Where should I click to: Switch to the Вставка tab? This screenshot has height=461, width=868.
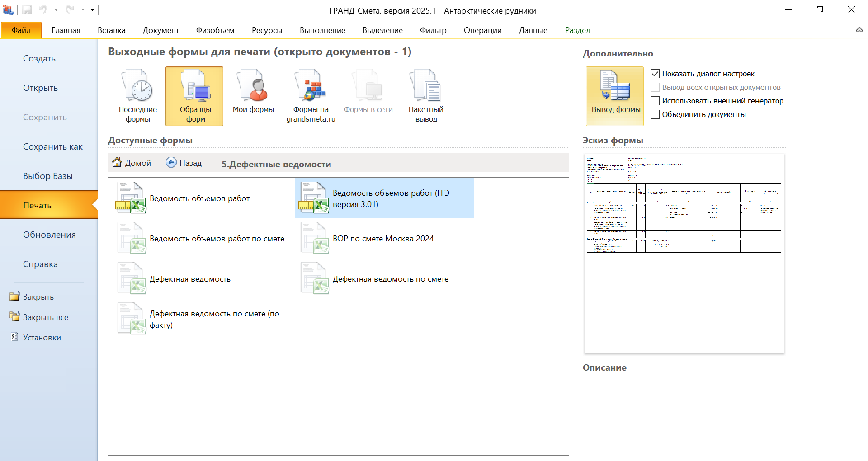[112, 30]
